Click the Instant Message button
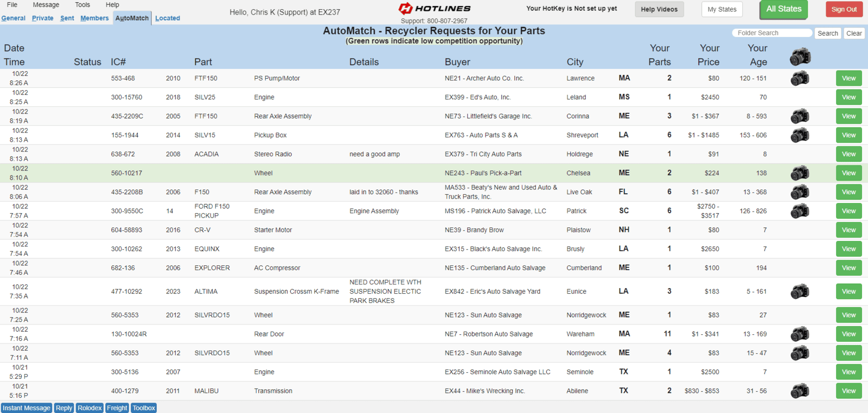Image resolution: width=868 pixels, height=413 pixels. tap(27, 408)
